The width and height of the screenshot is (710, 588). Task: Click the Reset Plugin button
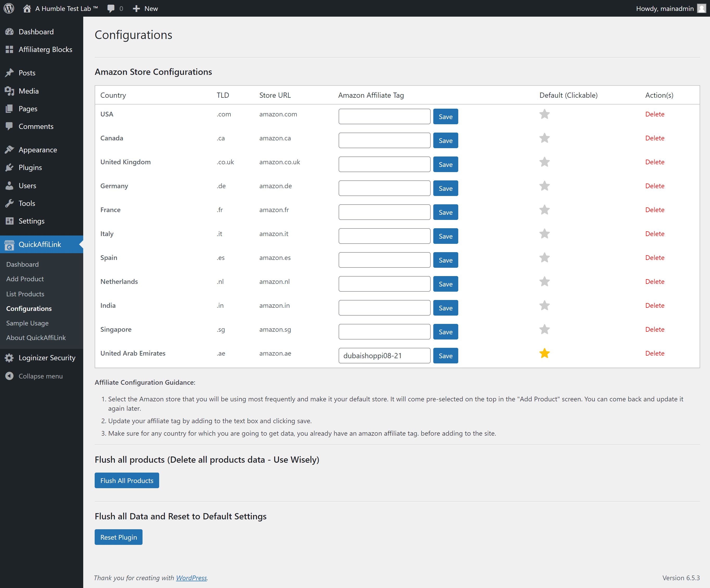[x=119, y=537]
